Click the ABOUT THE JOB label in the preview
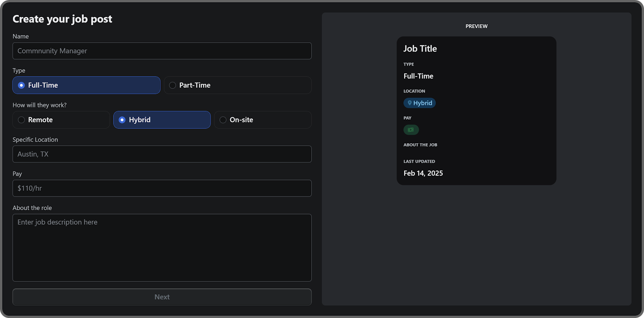 (x=420, y=145)
